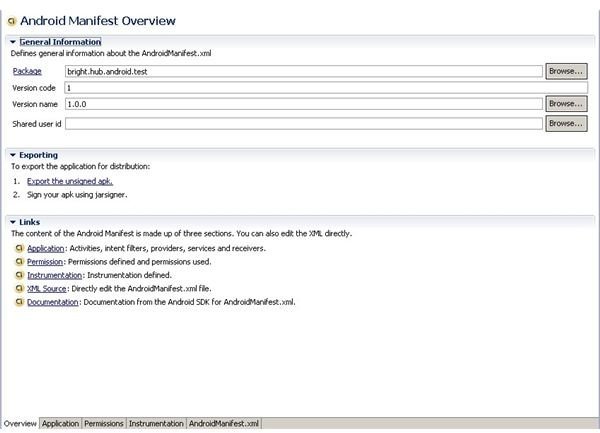Viewport: 600px width, 433px height.
Task: Click the Browse button for Package
Action: tap(566, 71)
